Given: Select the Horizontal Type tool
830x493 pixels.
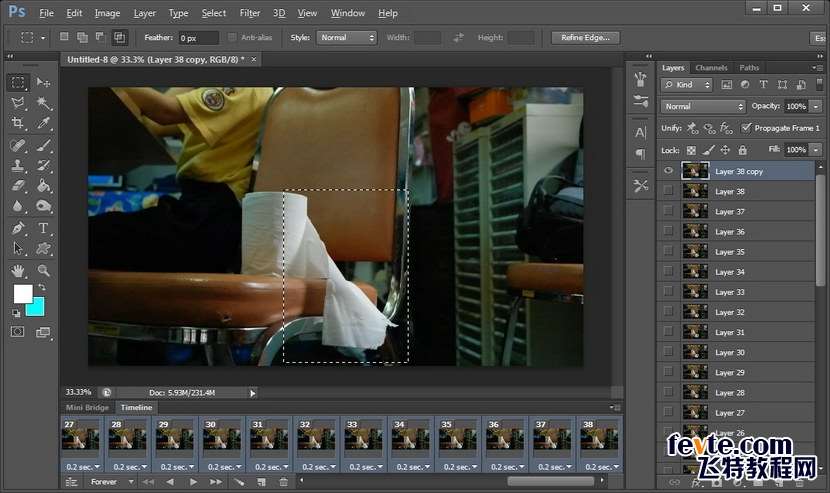Looking at the screenshot, I should [43, 228].
